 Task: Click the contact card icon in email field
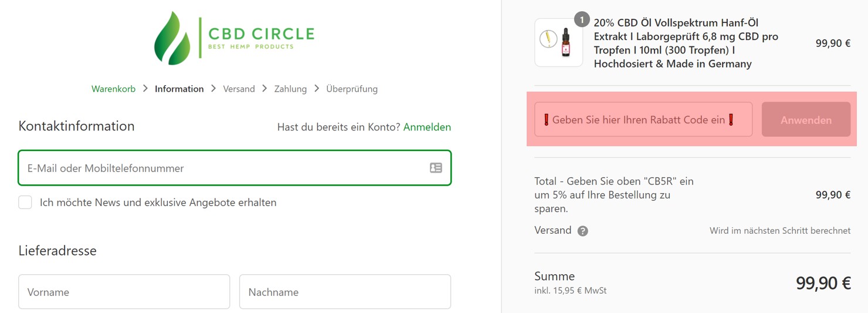point(436,168)
